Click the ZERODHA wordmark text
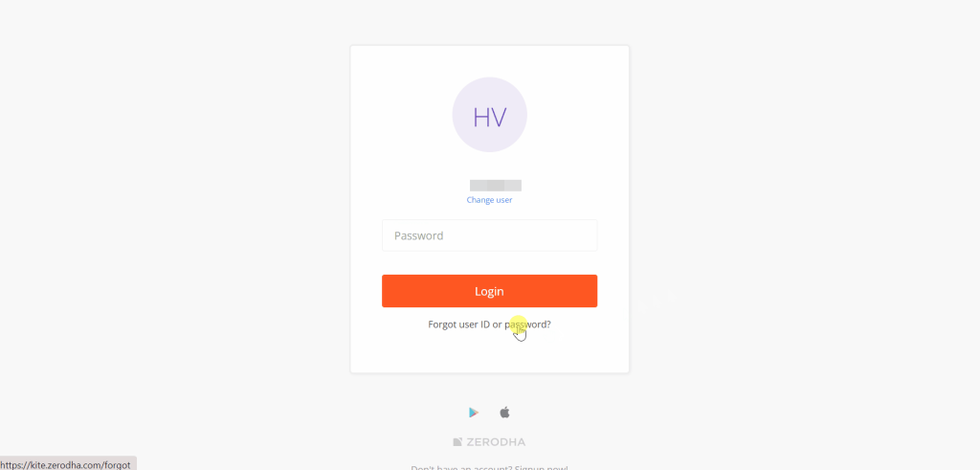980x470 pixels. tap(496, 442)
